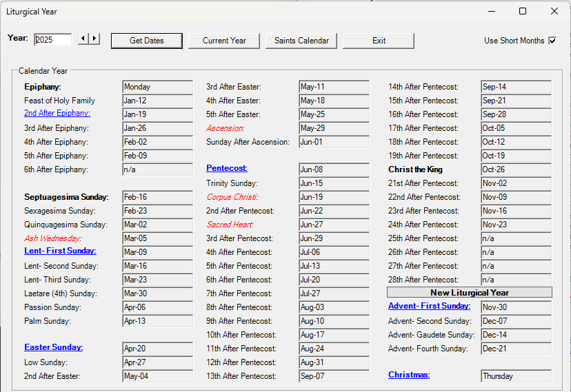Minimize the Liturgical Year window

[x=492, y=11]
